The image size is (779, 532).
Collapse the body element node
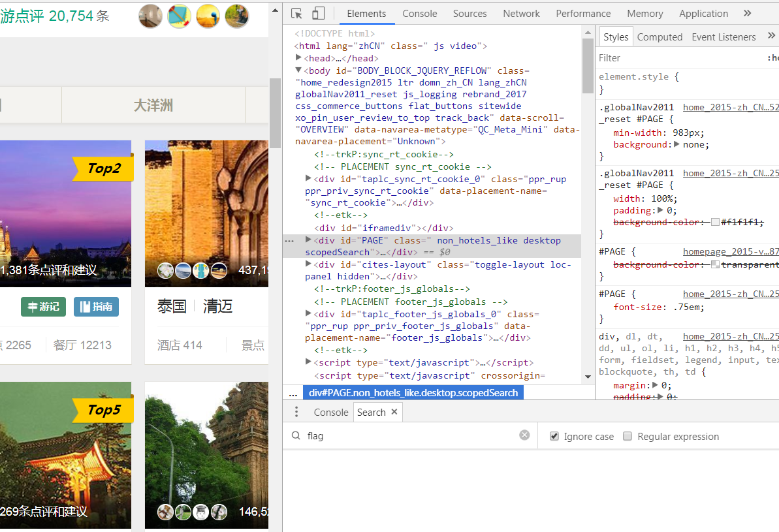(299, 70)
